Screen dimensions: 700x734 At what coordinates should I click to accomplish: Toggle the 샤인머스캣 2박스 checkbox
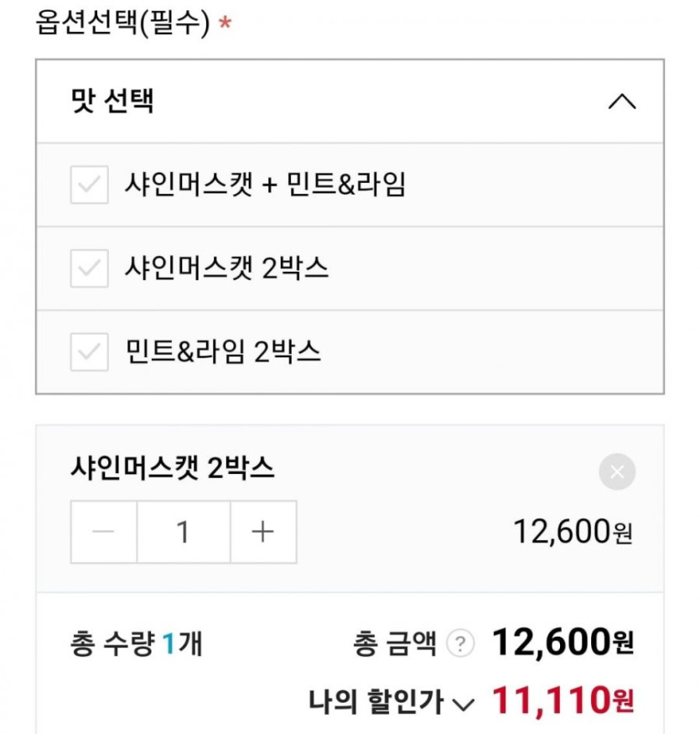[x=89, y=268]
